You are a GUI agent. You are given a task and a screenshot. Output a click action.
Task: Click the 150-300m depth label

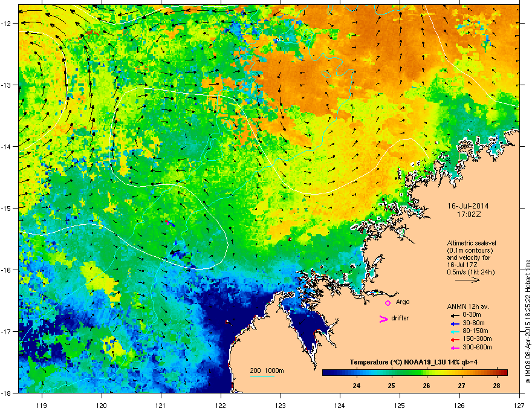477,338
